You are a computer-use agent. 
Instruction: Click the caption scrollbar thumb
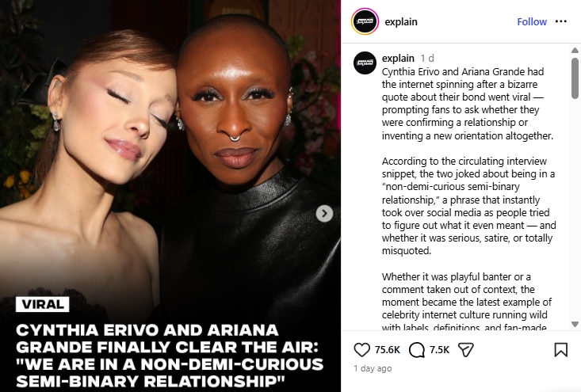[575, 78]
